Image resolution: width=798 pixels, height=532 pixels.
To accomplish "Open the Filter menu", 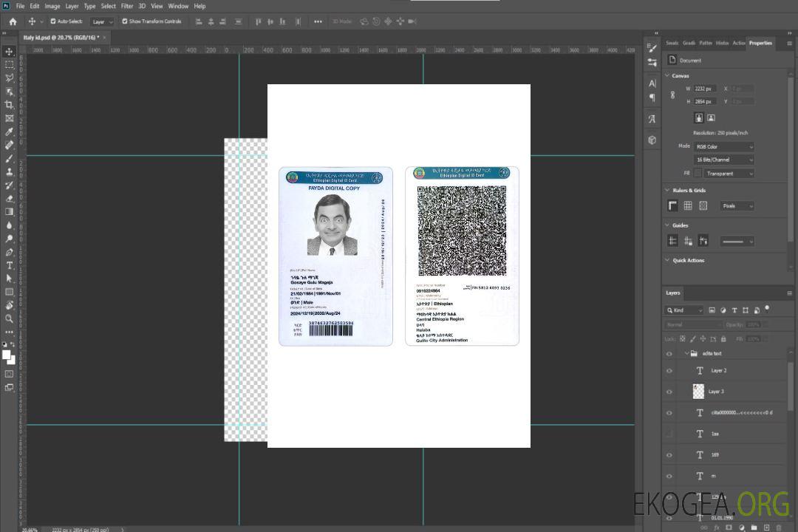I will click(127, 6).
